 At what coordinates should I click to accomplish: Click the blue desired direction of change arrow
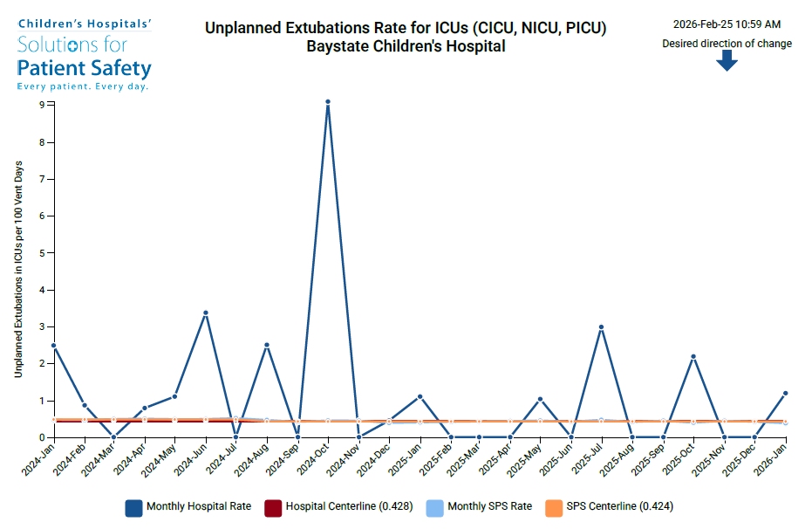click(729, 59)
